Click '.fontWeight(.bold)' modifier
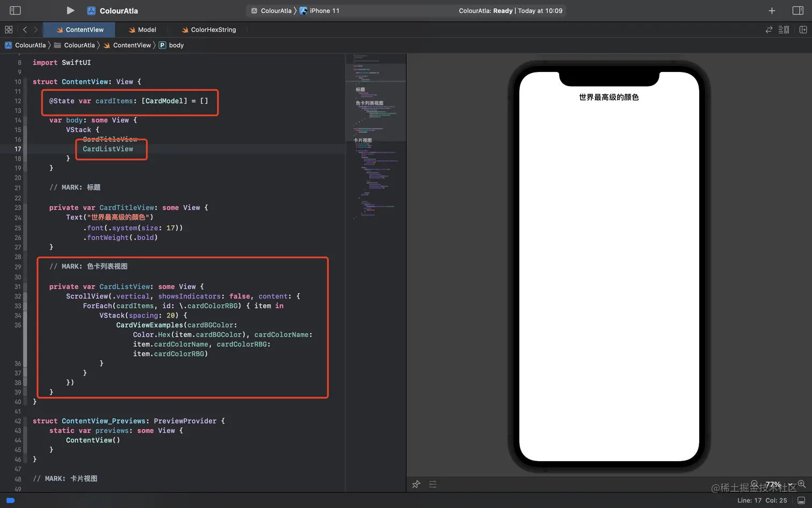Viewport: 812px width, 508px height. (120, 238)
